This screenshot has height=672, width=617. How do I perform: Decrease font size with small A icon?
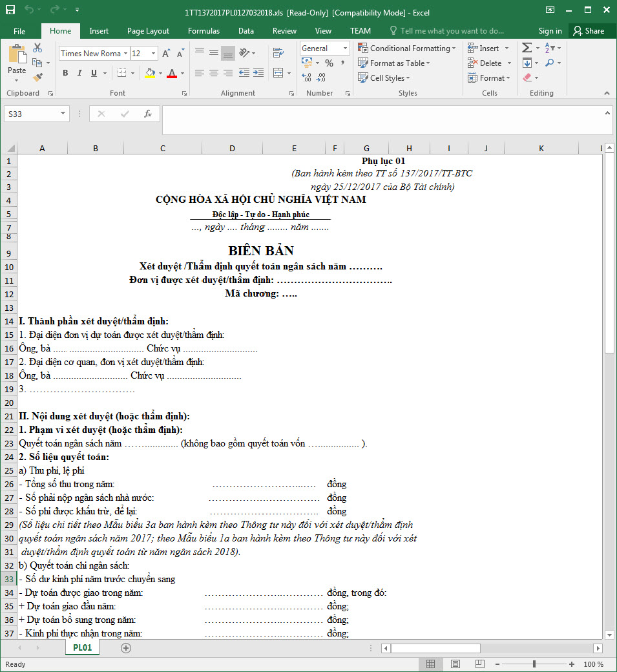[181, 54]
